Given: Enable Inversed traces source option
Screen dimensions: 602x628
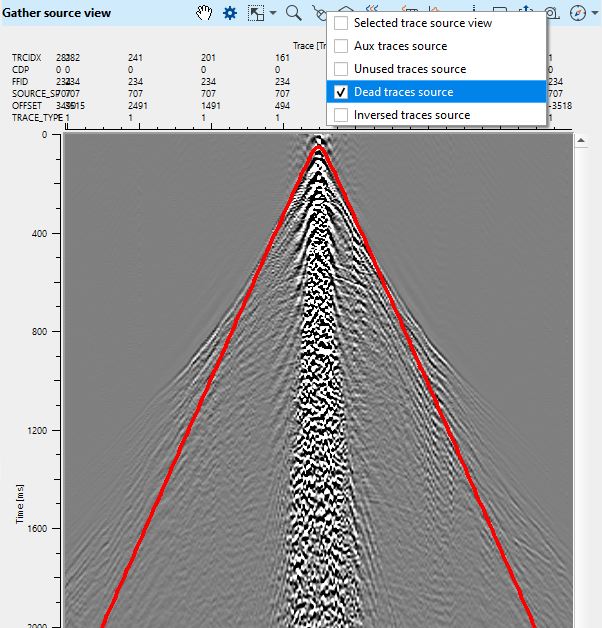Looking at the screenshot, I should click(x=437, y=115).
